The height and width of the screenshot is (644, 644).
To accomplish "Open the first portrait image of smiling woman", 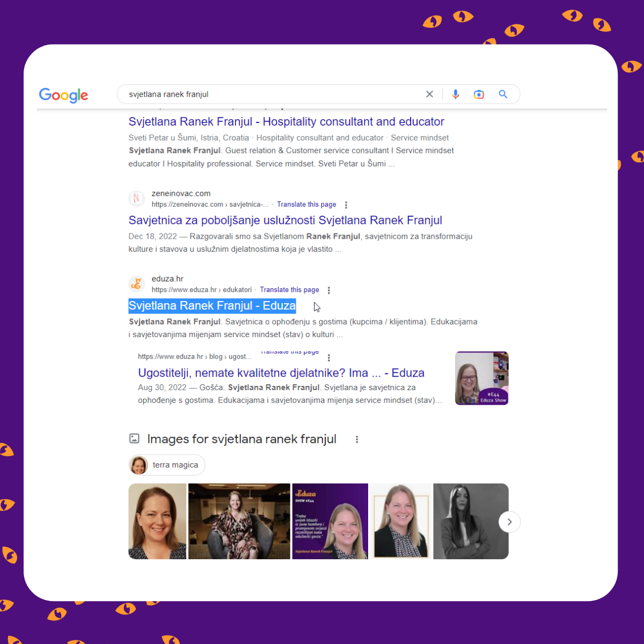I will [157, 521].
